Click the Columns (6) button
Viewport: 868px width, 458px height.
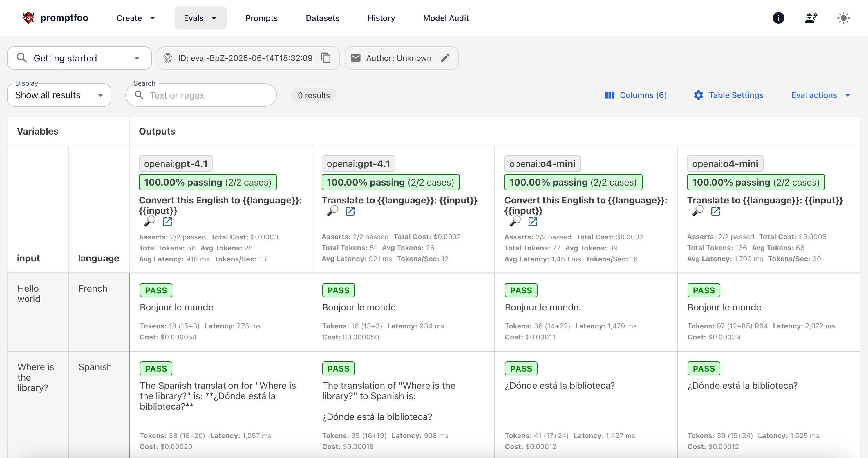pyautogui.click(x=636, y=95)
